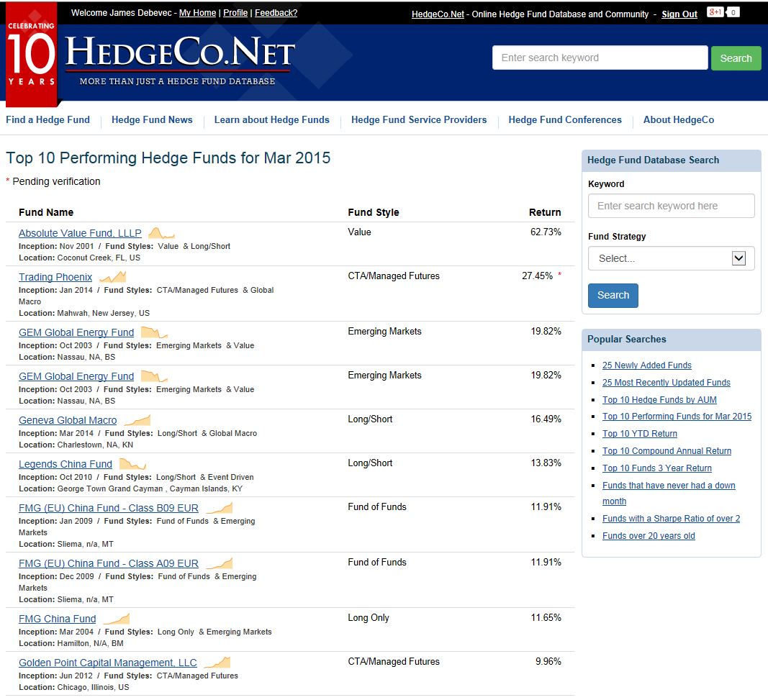Go to the Profile link
768x700 pixels.
pos(235,13)
